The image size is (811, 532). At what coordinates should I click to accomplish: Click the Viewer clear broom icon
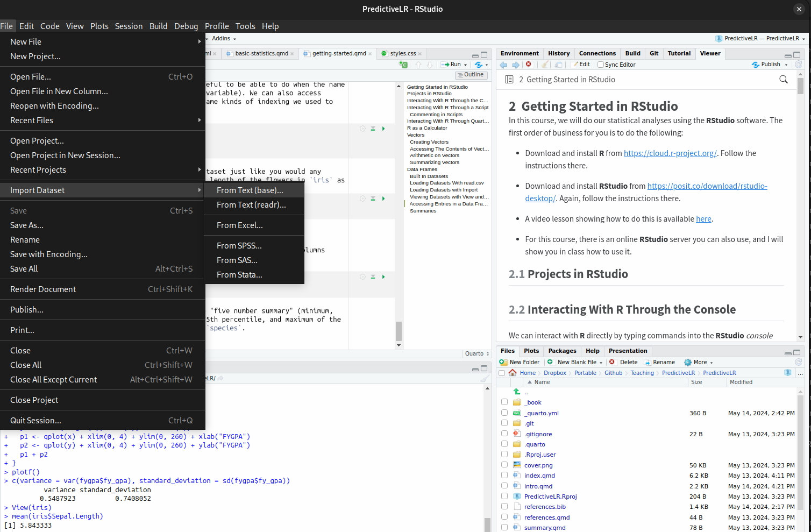[x=545, y=65]
